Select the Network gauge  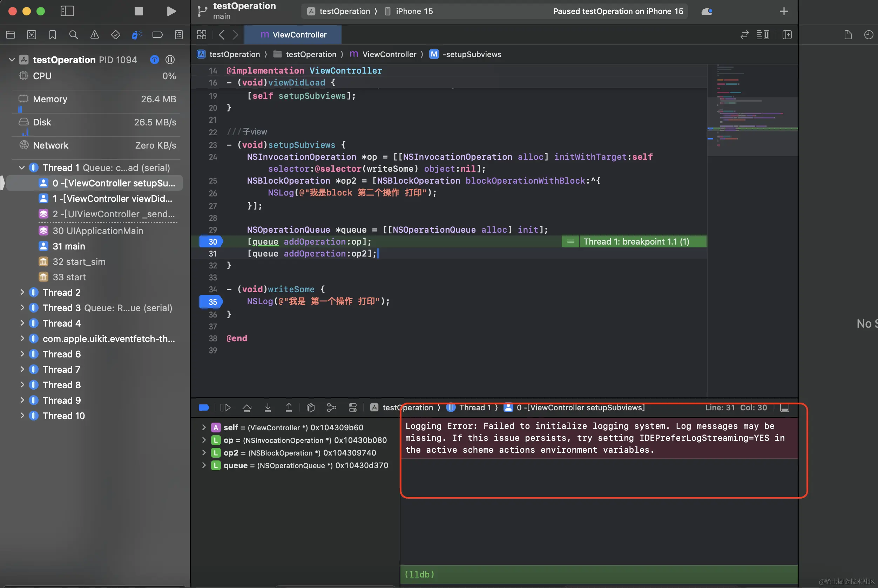[97, 145]
